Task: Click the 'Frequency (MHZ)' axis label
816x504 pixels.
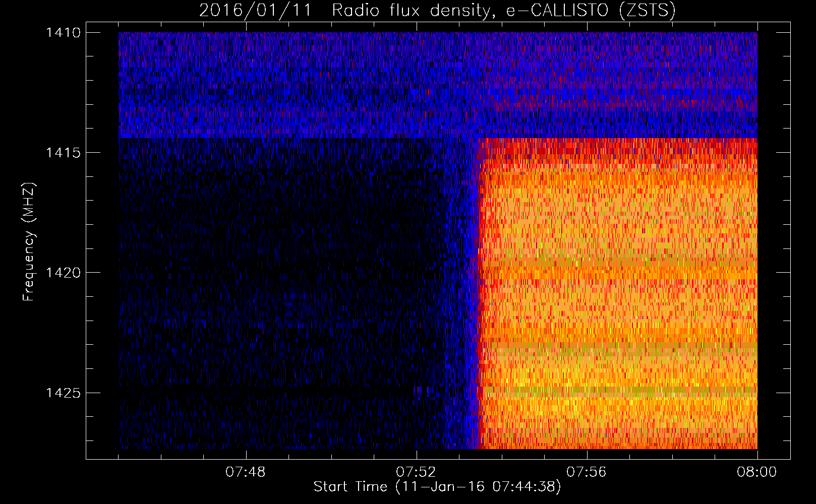Action: pos(29,242)
